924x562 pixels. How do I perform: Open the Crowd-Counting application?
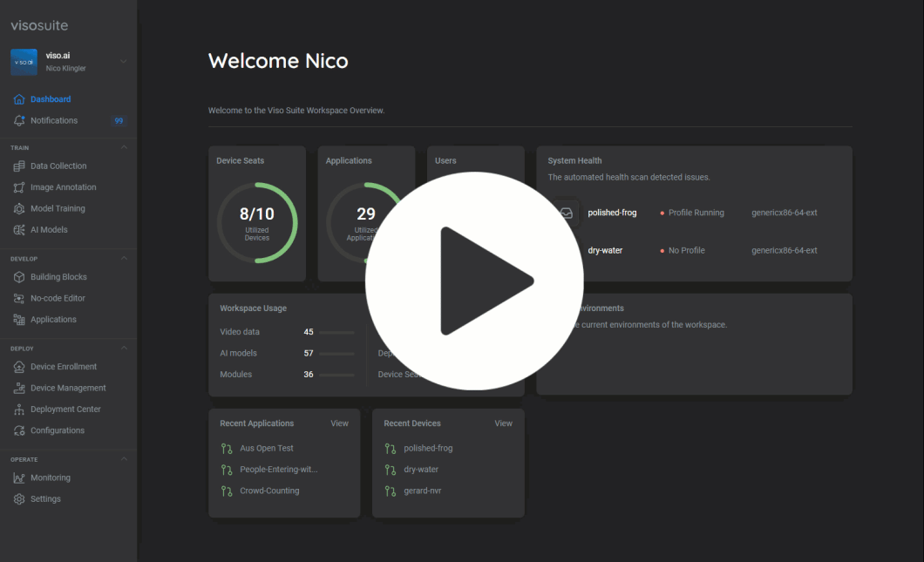pos(269,491)
